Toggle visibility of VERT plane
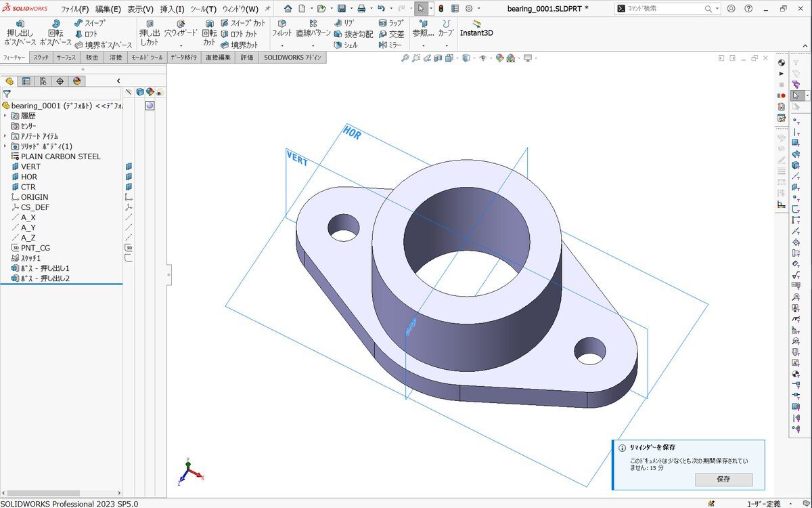Viewport: 812px width, 508px height. 129,167
